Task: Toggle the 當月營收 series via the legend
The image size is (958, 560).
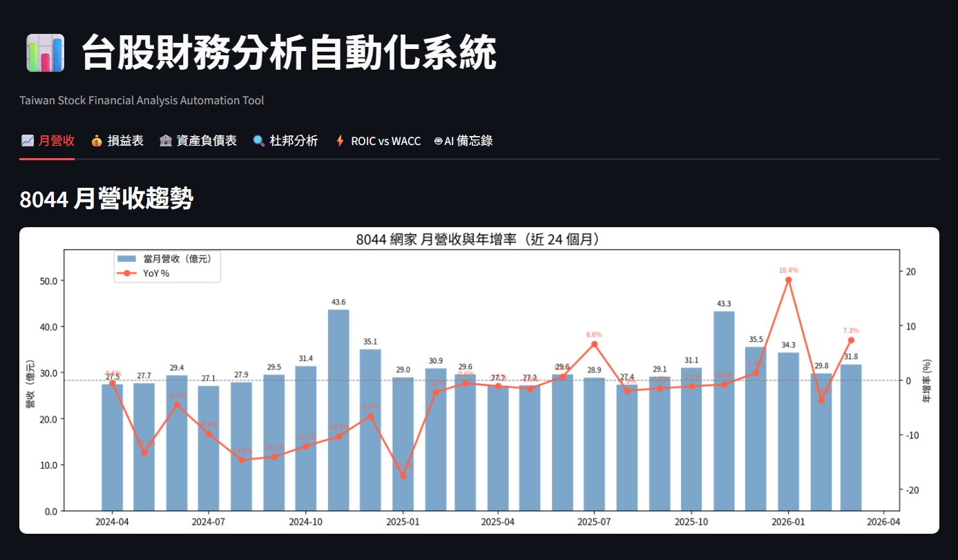Action: (x=166, y=258)
